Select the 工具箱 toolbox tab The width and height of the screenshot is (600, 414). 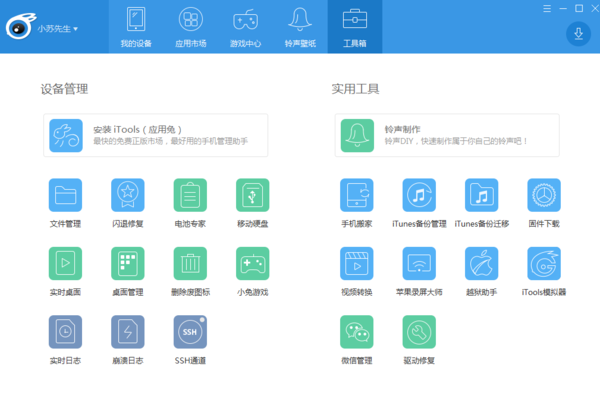click(355, 27)
